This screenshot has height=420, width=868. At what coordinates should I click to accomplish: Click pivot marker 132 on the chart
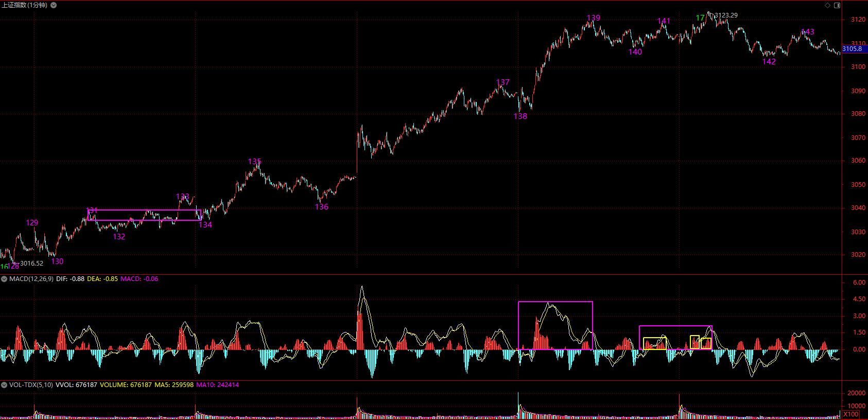coord(119,237)
